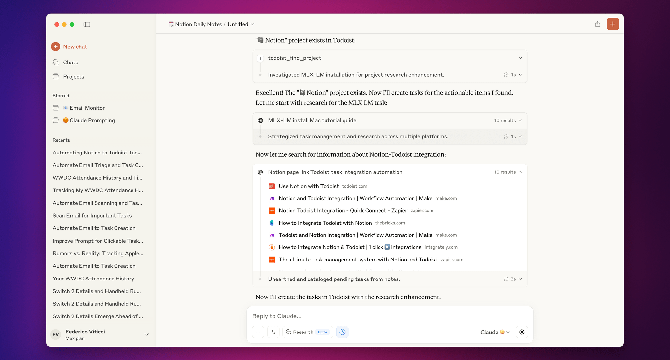Viewport: 670px width, 360px height.
Task: Open recent chat Tracking My WWDC Attendance
Action: 98,190
